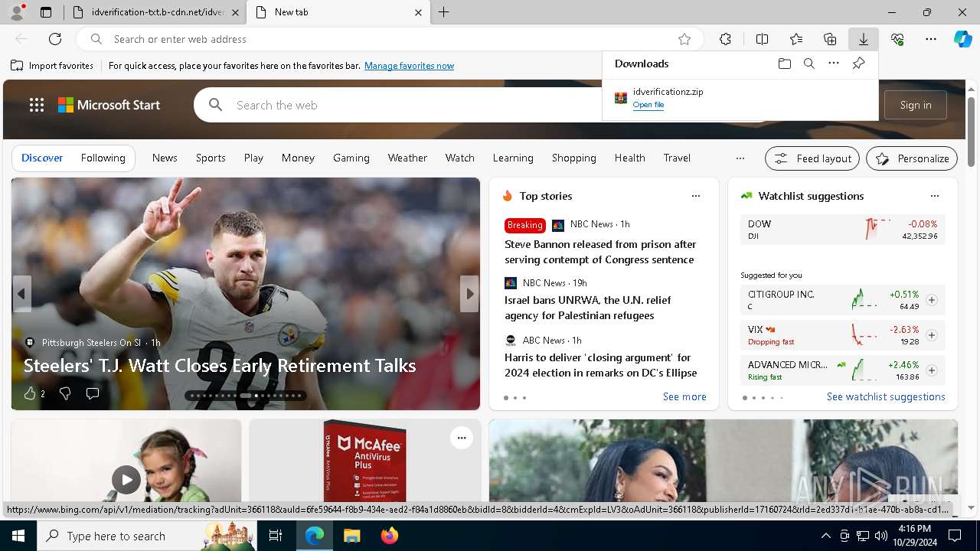This screenshot has height=551, width=980.
Task: Click Open file for idverificationz.zip
Action: click(648, 105)
